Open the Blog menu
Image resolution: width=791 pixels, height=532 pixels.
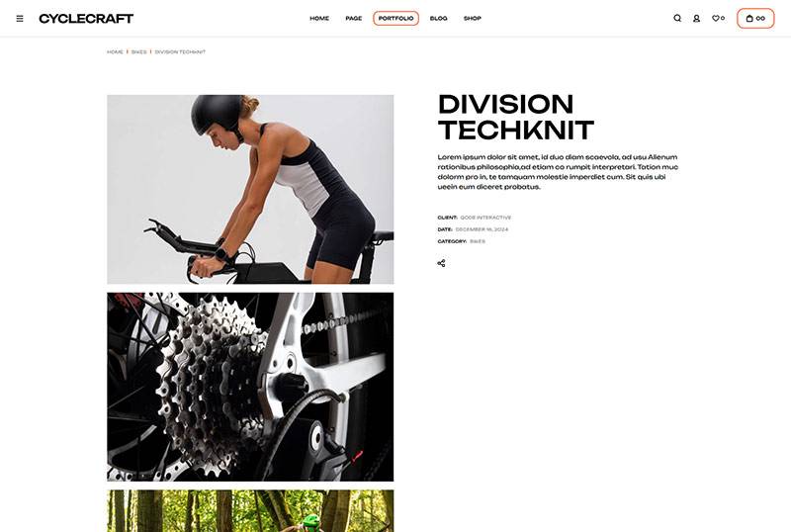(438, 18)
